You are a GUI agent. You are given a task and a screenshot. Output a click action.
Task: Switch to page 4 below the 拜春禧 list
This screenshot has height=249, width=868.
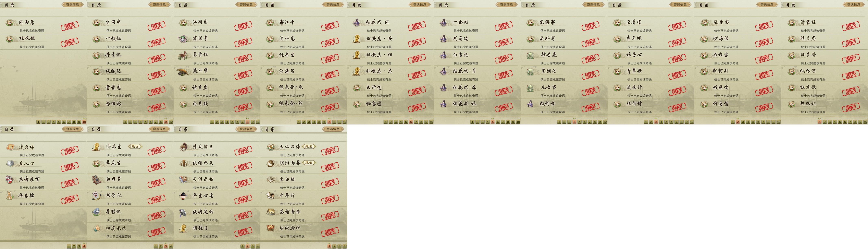84,246
